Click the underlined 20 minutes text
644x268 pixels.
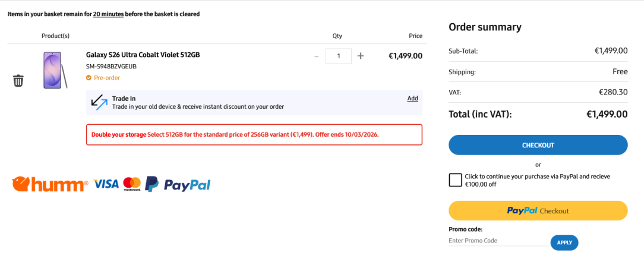(108, 14)
